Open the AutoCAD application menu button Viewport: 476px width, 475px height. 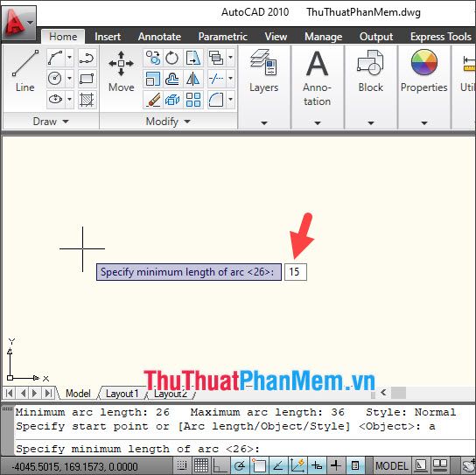[x=19, y=23]
